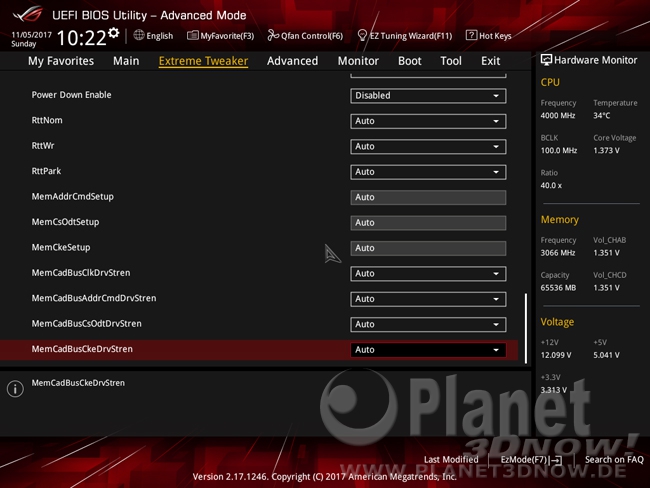Select the MemCsOdtSetup label
This screenshot has height=488, width=650.
(65, 222)
